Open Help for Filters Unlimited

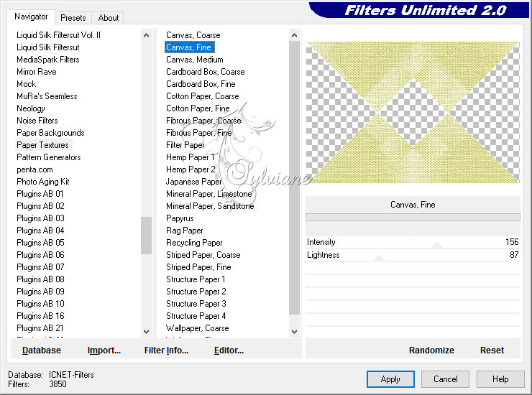click(x=500, y=379)
